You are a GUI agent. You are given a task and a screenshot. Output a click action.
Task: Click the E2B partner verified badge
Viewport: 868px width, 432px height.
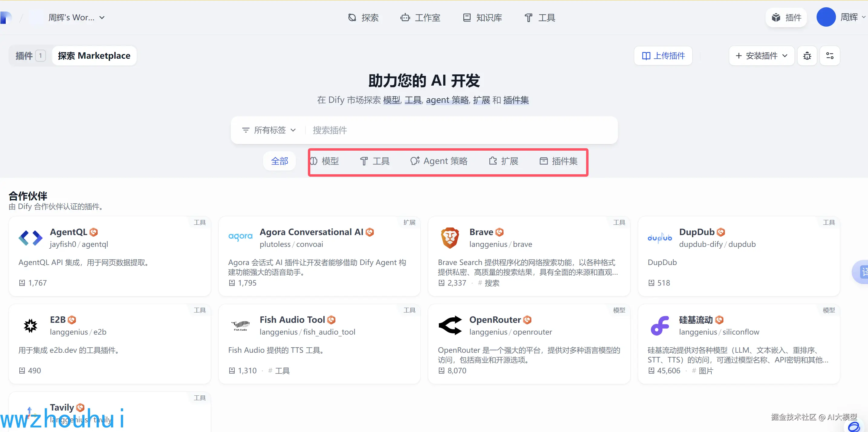[x=72, y=320]
